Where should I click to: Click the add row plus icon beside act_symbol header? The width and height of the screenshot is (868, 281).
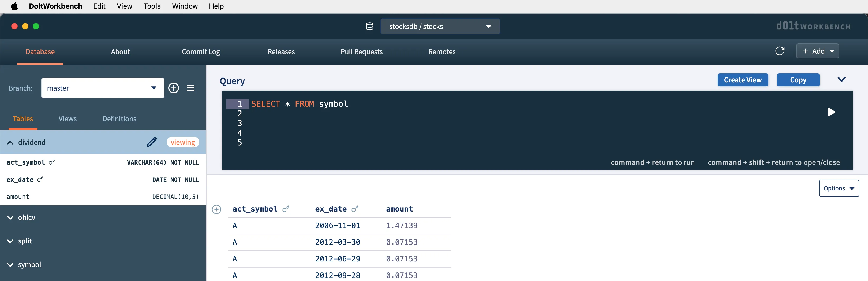(x=216, y=209)
